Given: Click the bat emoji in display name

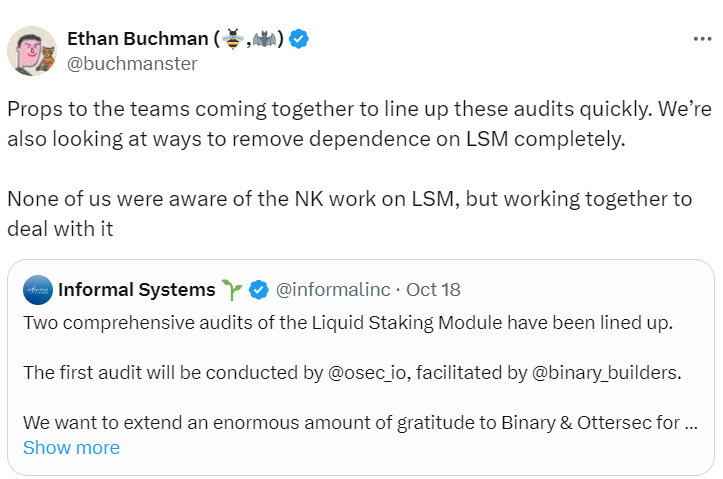Looking at the screenshot, I should click(265, 39).
